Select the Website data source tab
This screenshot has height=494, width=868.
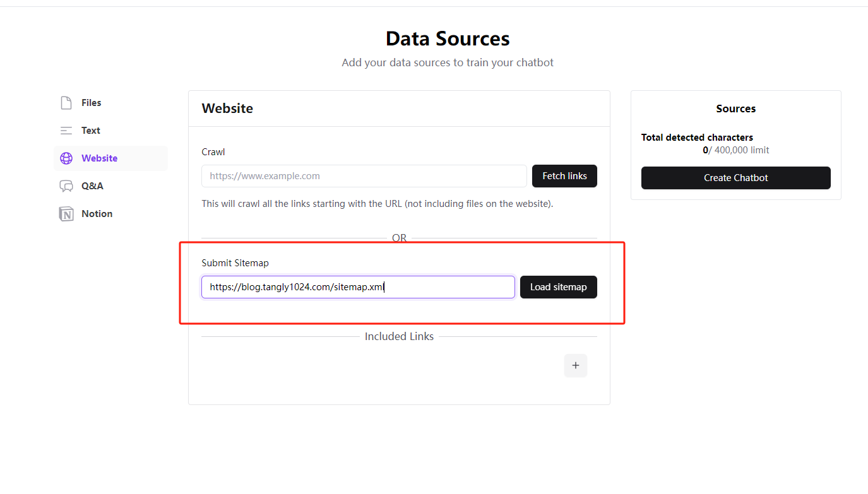(x=110, y=158)
